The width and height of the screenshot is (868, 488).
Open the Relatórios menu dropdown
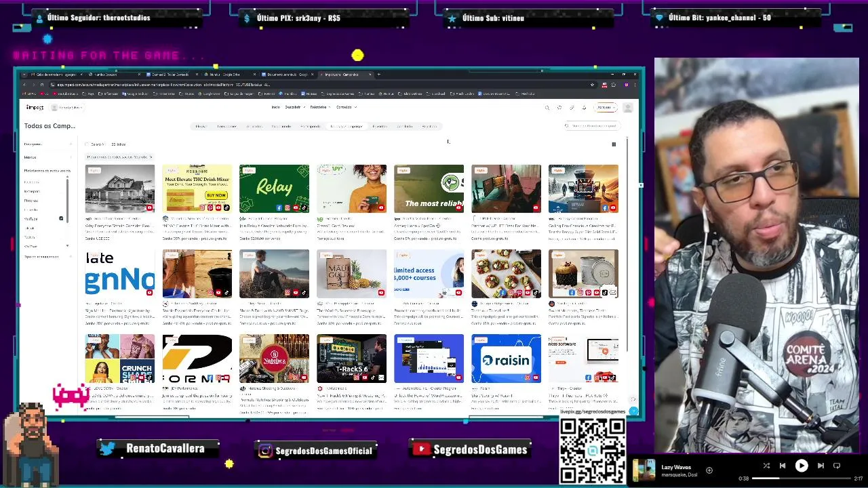pyautogui.click(x=319, y=107)
